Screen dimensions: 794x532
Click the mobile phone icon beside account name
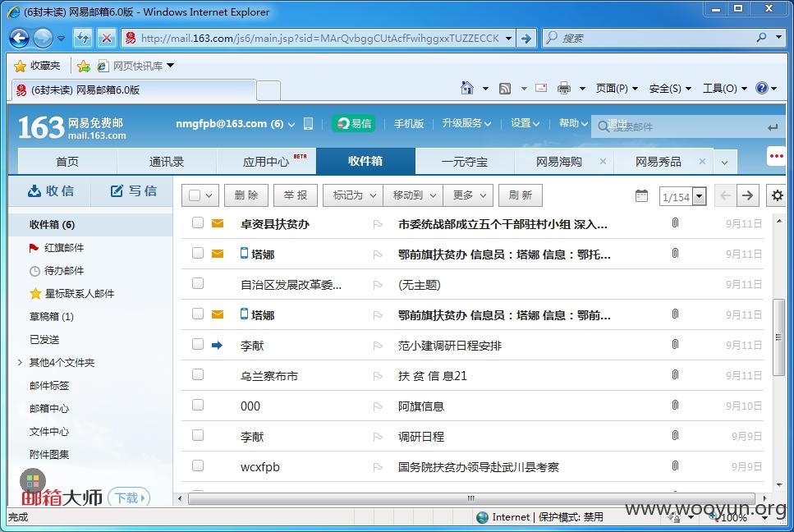(308, 123)
